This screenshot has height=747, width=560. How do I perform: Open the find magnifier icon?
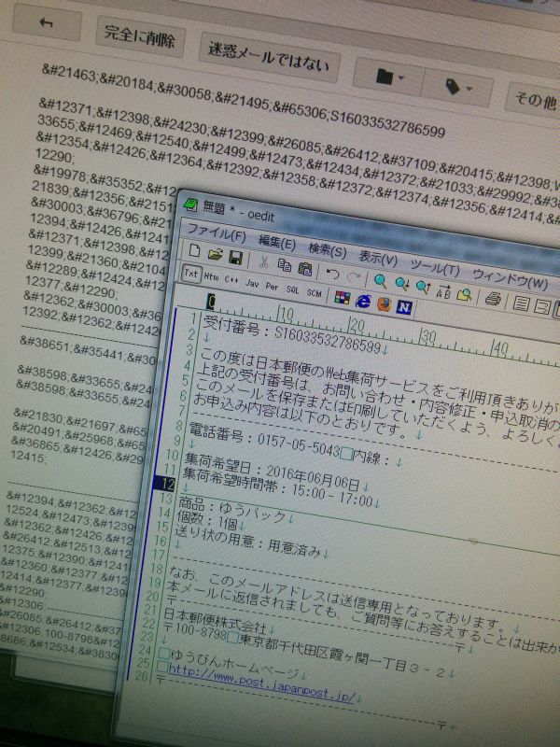380,281
